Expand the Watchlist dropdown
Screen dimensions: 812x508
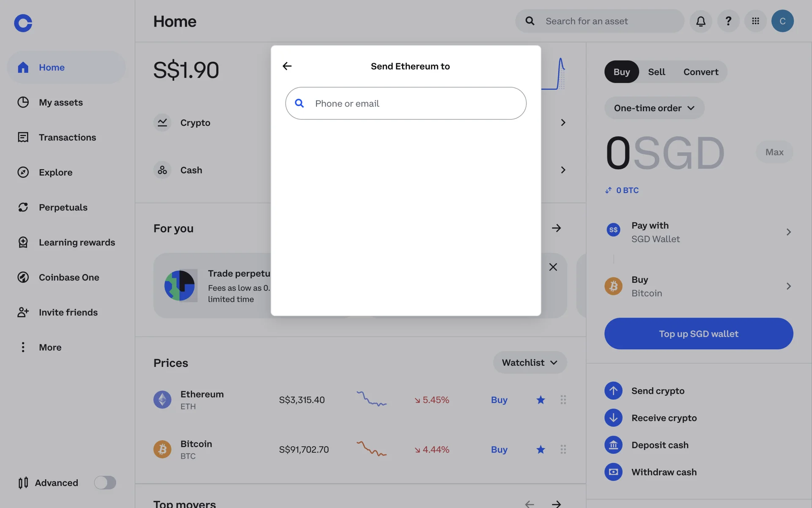coord(530,363)
